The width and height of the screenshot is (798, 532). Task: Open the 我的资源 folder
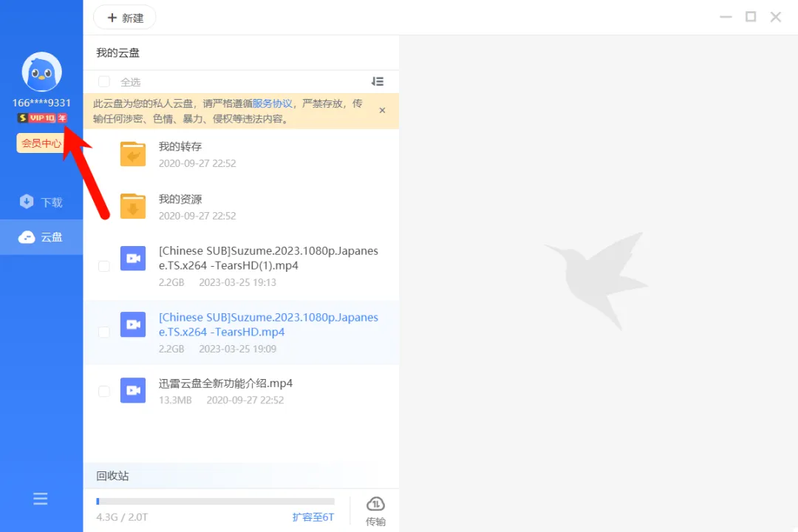click(241, 207)
